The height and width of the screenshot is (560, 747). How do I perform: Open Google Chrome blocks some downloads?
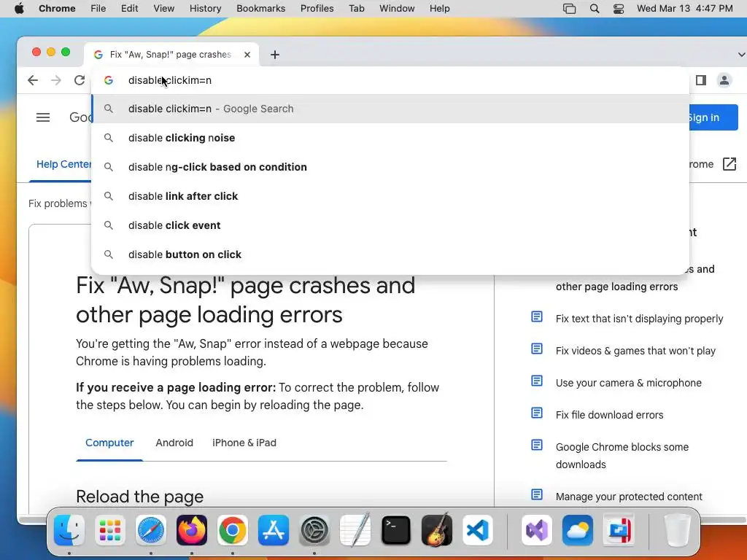coord(622,456)
